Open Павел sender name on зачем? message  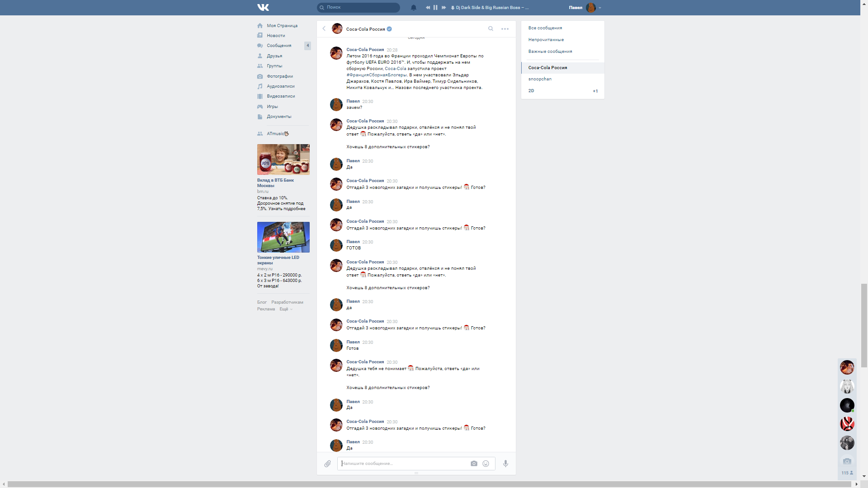pos(353,101)
